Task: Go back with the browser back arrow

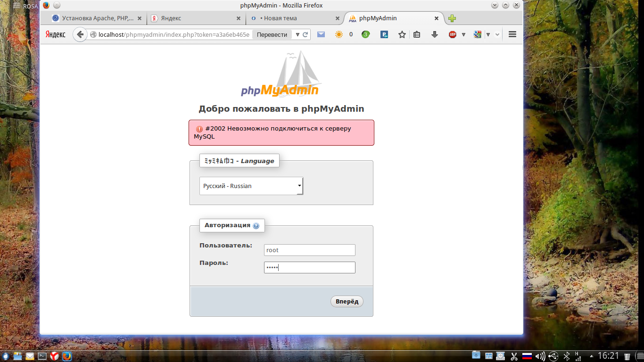Action: 80,34
